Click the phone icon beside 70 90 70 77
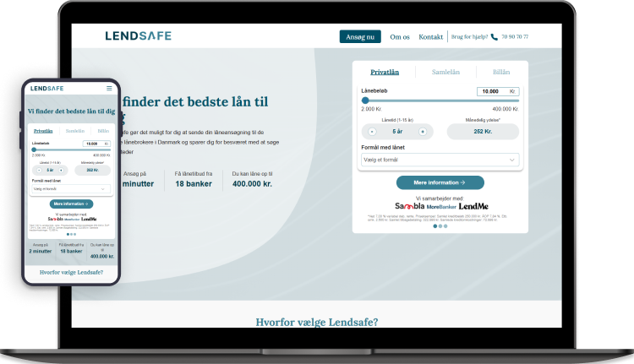The height and width of the screenshot is (364, 634). pyautogui.click(x=495, y=37)
